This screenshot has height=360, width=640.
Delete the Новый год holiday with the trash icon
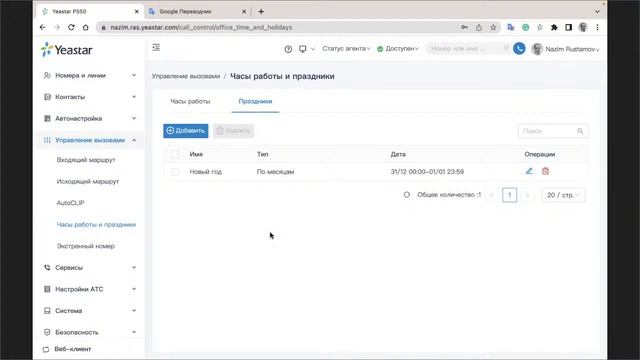click(545, 171)
